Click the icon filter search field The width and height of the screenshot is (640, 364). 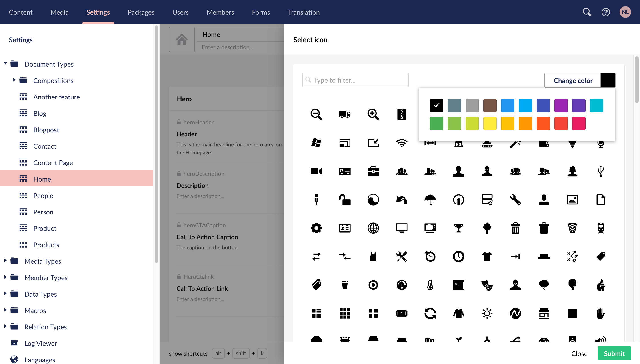pos(355,80)
